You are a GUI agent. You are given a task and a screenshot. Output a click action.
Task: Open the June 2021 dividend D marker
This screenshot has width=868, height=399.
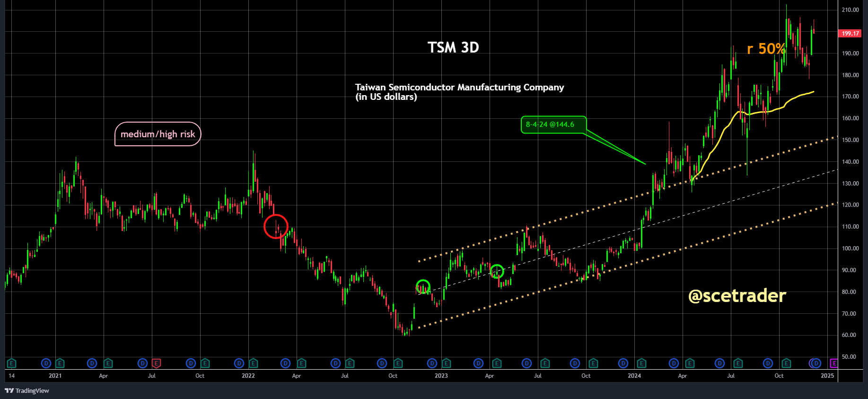pos(142,364)
